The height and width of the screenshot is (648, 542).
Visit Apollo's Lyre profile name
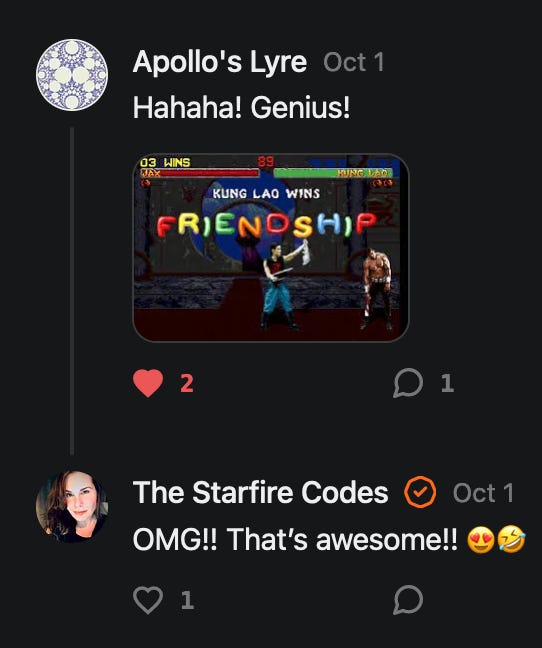click(220, 62)
